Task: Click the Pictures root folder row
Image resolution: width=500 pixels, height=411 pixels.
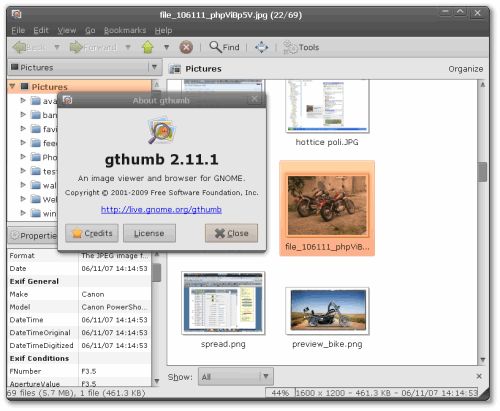Action: coord(79,87)
